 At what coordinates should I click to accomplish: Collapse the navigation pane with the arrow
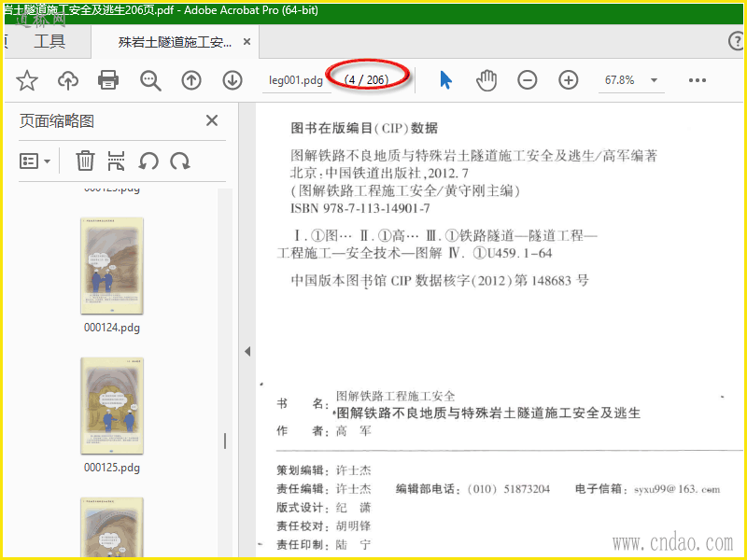[247, 352]
